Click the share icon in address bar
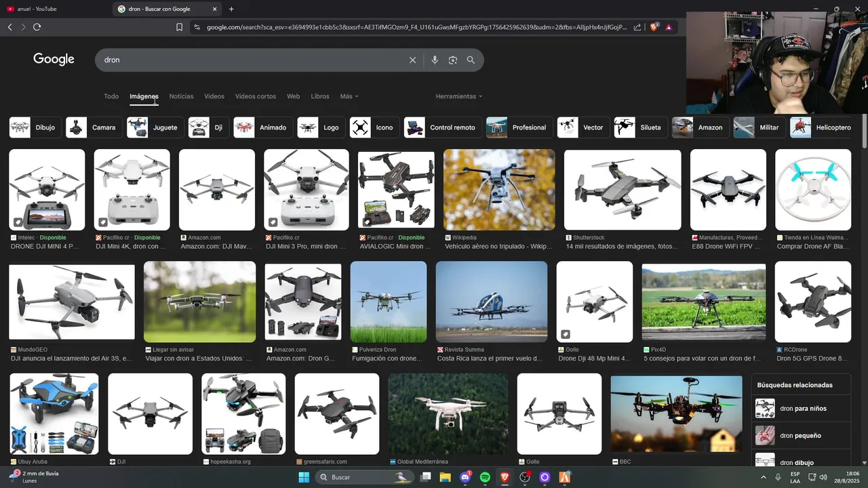The height and width of the screenshot is (488, 868). (637, 27)
